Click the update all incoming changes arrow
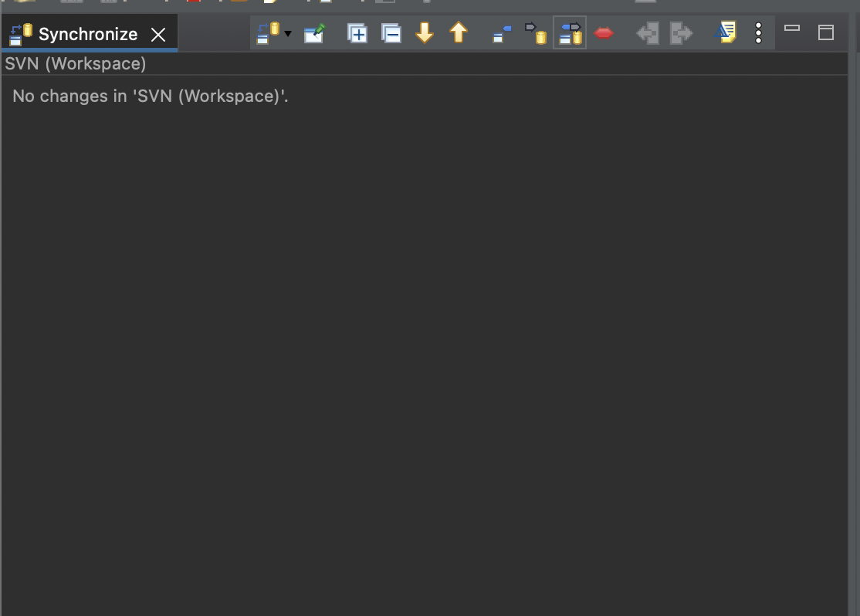This screenshot has width=860, height=616. (x=648, y=33)
